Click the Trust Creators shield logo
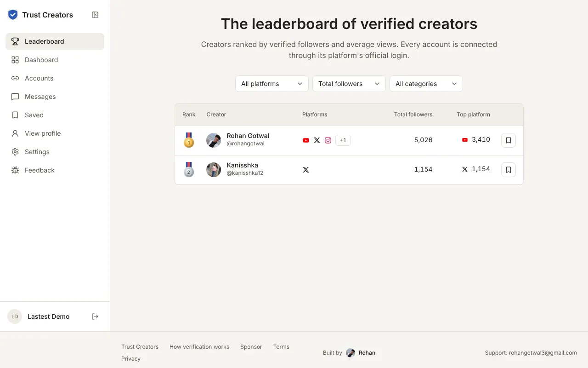The image size is (588, 368). click(13, 15)
